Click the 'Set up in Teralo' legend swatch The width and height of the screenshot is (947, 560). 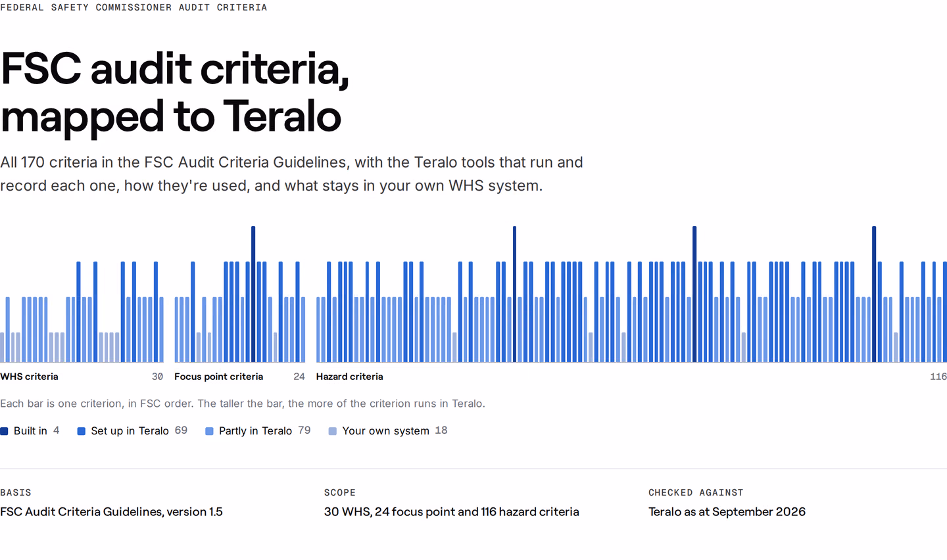(82, 431)
